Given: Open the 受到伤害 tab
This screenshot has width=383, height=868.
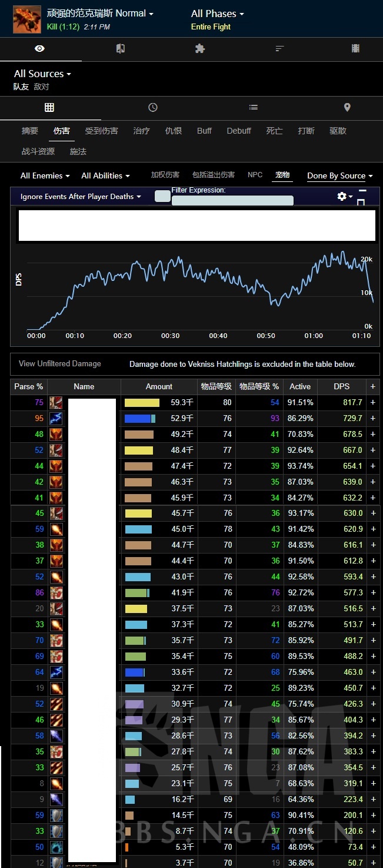Looking at the screenshot, I should 101,131.
